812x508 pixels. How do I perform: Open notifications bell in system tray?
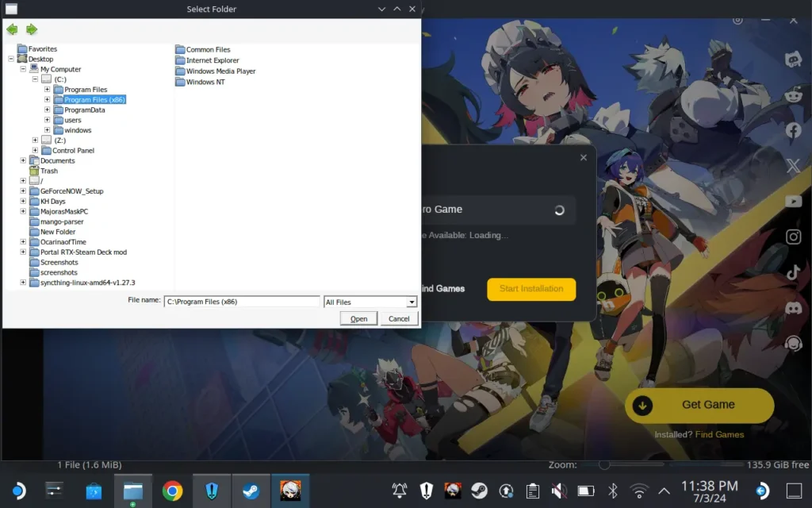[400, 491]
